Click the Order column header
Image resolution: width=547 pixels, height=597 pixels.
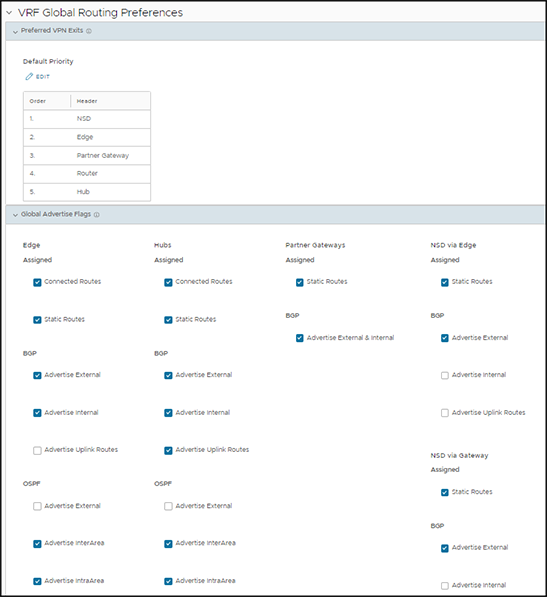click(x=37, y=101)
